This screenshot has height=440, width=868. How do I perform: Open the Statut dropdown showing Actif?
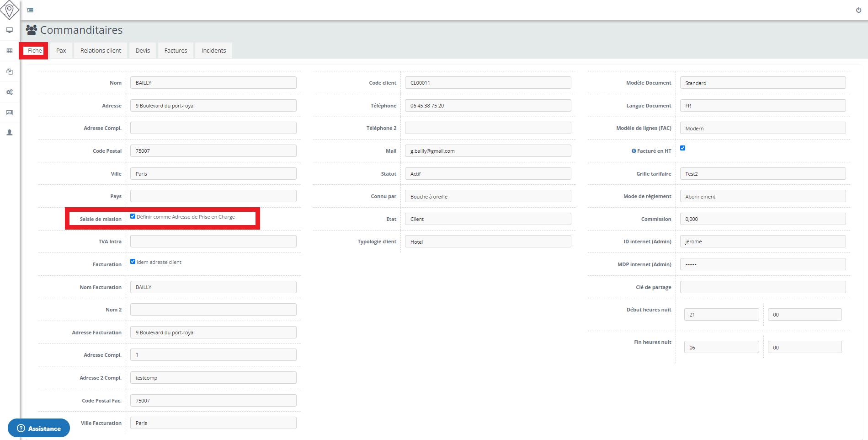point(488,174)
